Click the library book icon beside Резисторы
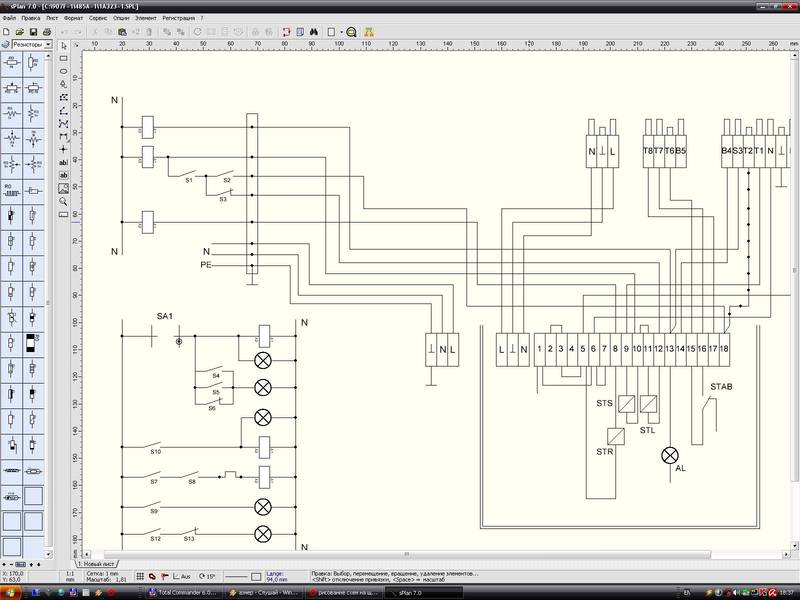This screenshot has width=800, height=600. coord(6,44)
